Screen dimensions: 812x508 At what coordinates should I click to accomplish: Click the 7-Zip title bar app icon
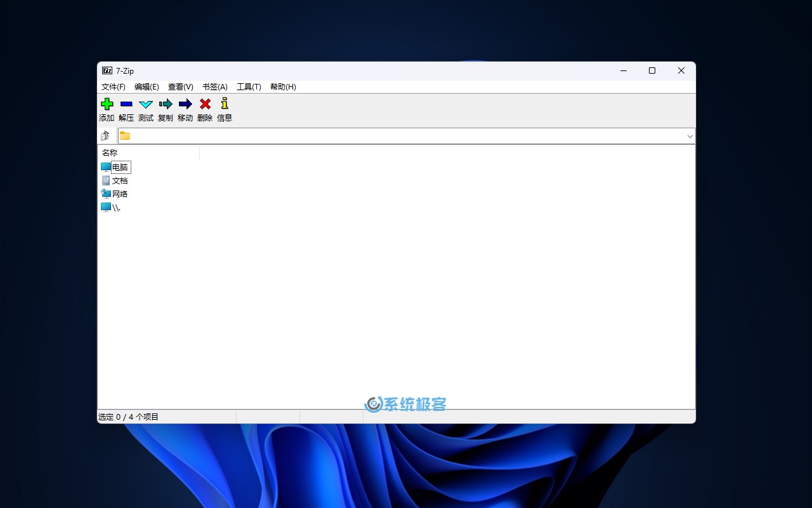tap(107, 71)
